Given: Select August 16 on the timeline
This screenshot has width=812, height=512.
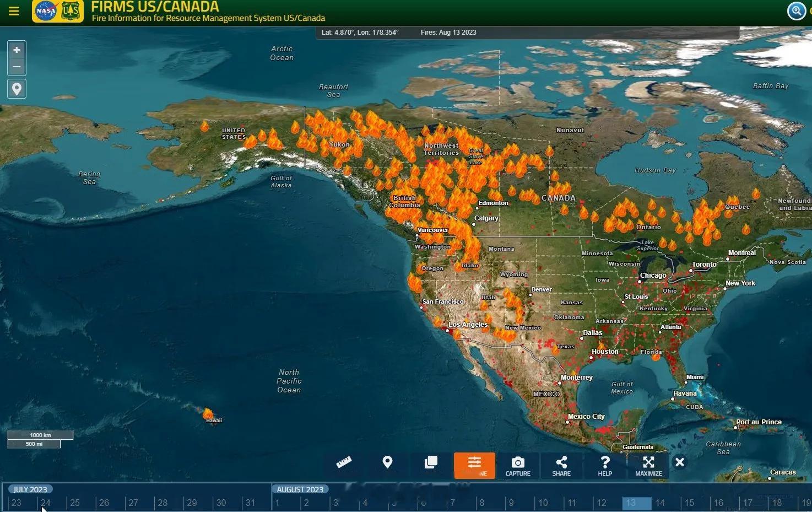Looking at the screenshot, I should (718, 503).
